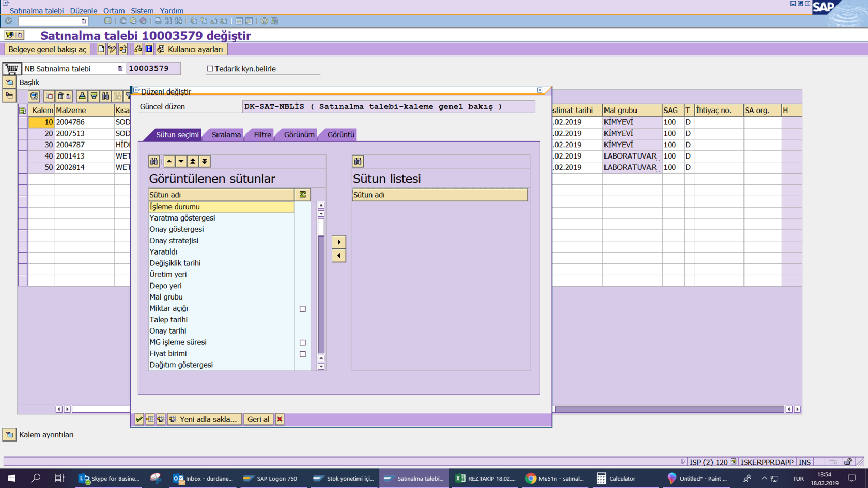The width and height of the screenshot is (868, 488).
Task: Check the totals box for Miktar açığı
Action: pos(303,309)
